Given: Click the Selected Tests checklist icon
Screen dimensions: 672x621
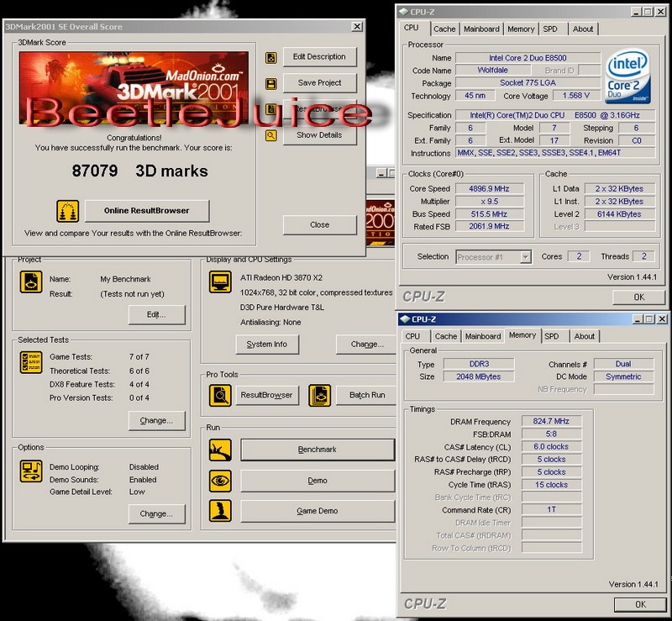Looking at the screenshot, I should [x=31, y=362].
